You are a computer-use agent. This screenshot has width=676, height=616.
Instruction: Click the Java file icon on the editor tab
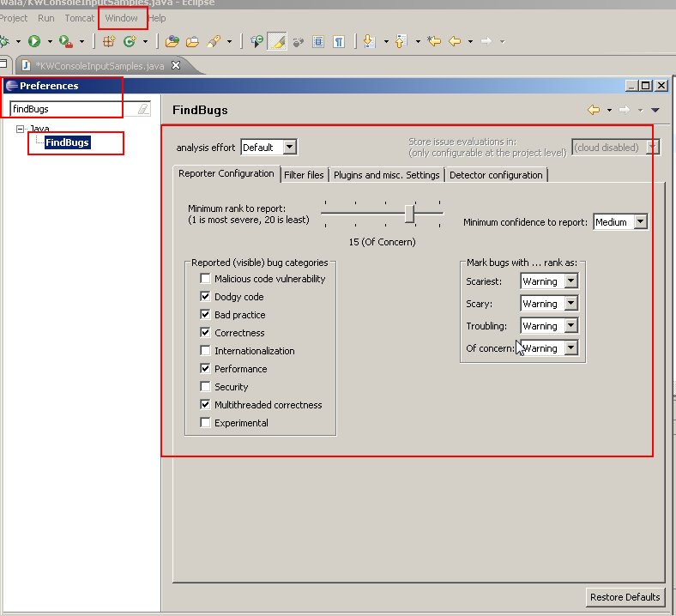(27, 65)
